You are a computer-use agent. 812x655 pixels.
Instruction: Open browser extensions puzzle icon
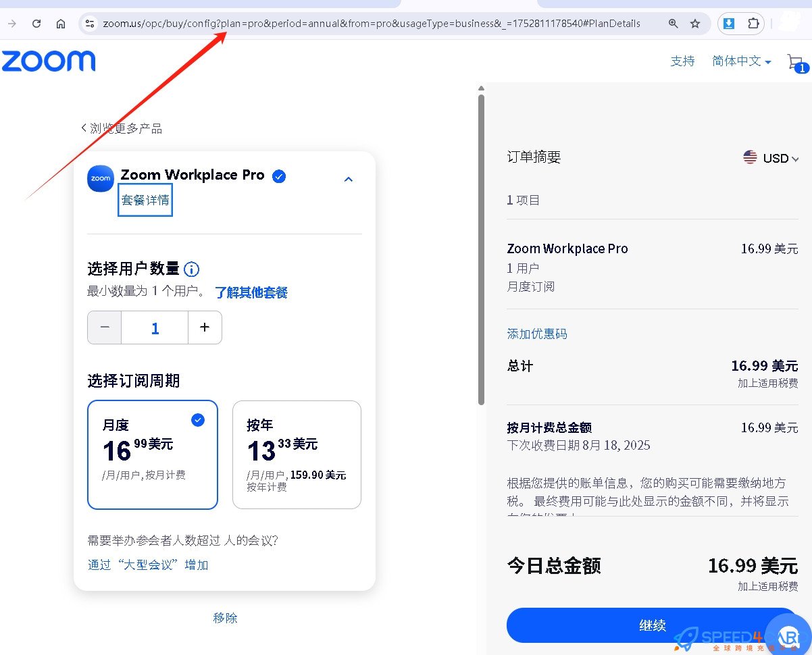753,24
